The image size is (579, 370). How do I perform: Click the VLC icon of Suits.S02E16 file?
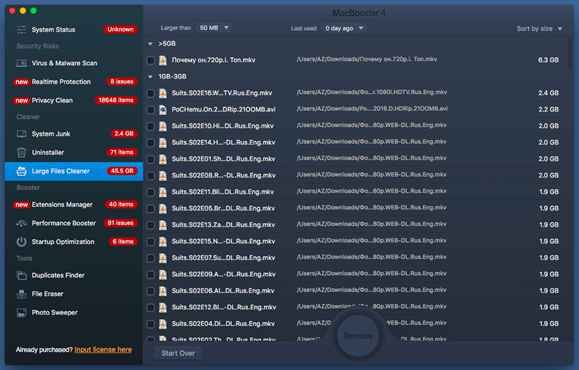click(162, 93)
